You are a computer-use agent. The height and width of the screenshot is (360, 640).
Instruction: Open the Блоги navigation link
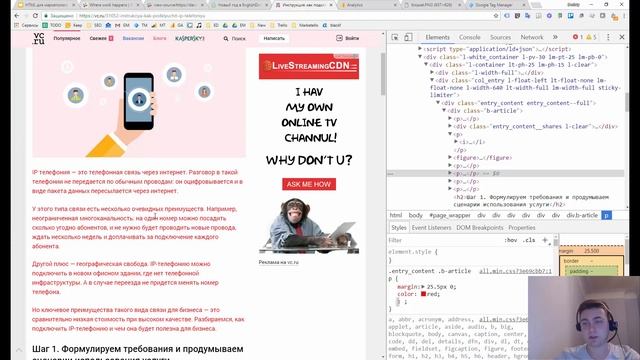coord(160,38)
